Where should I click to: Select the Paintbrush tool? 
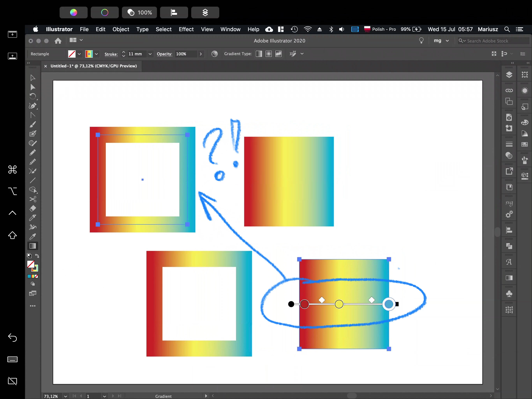33,124
